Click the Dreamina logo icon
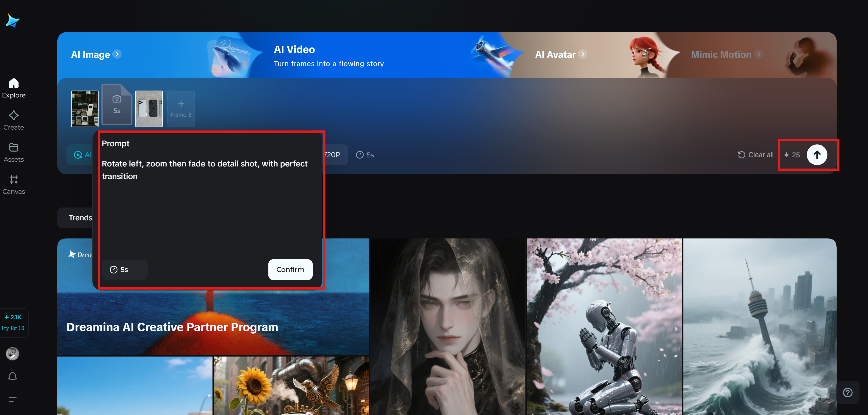The width and height of the screenshot is (868, 415). (12, 21)
